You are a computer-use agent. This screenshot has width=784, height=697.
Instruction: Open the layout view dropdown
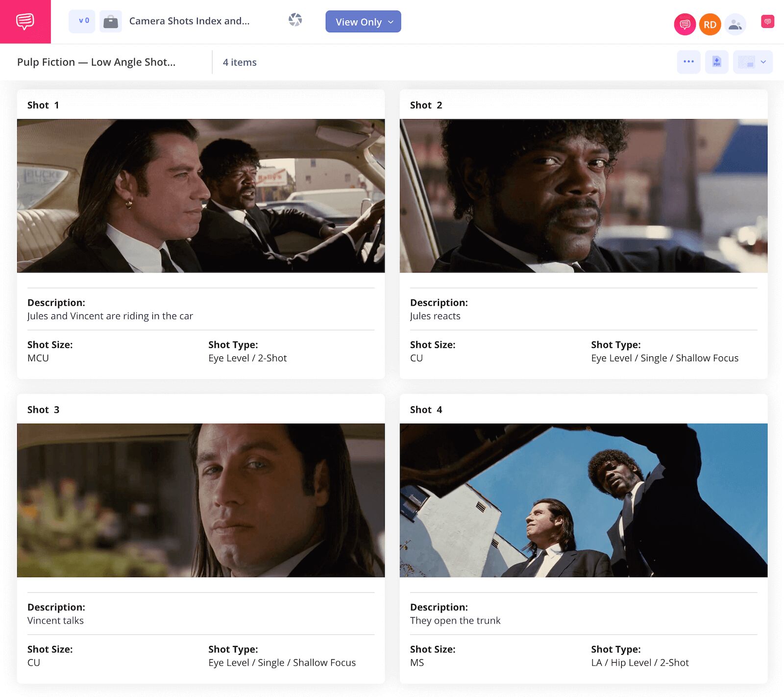click(753, 62)
